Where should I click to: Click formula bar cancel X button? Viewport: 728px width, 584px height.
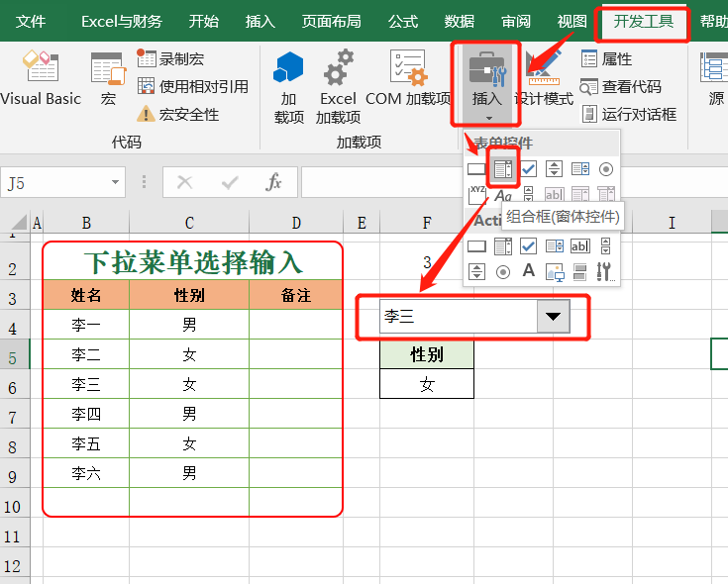(x=185, y=182)
